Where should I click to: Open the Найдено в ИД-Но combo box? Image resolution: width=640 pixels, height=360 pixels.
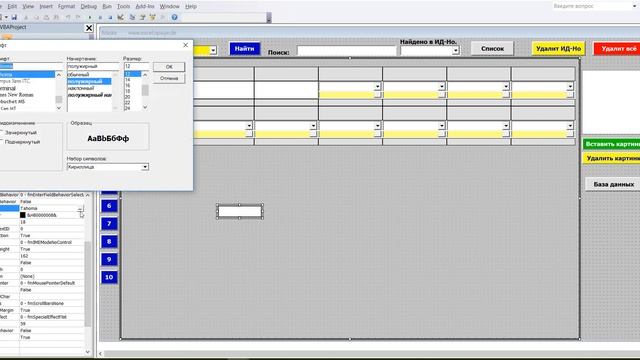456,51
